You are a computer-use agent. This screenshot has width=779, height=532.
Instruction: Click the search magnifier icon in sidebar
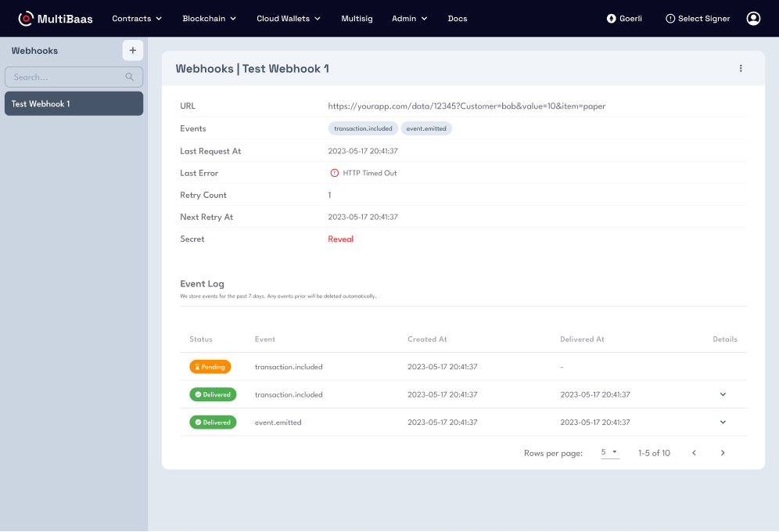[130, 77]
